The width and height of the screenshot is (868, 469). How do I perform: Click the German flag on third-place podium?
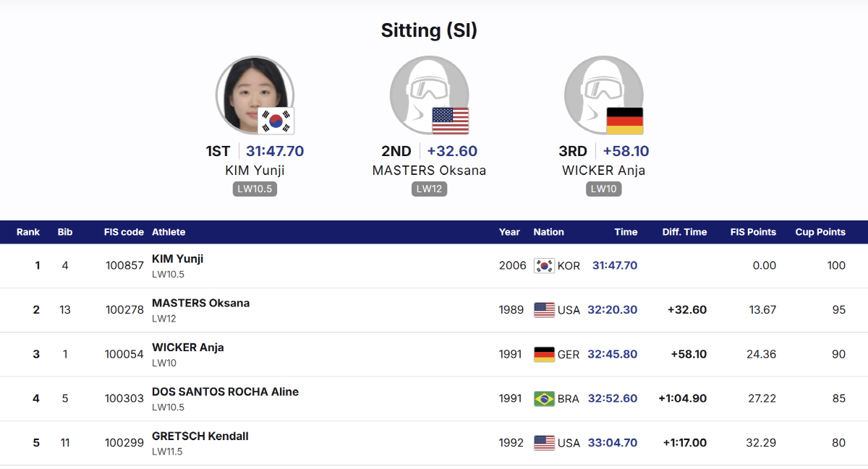(x=624, y=121)
